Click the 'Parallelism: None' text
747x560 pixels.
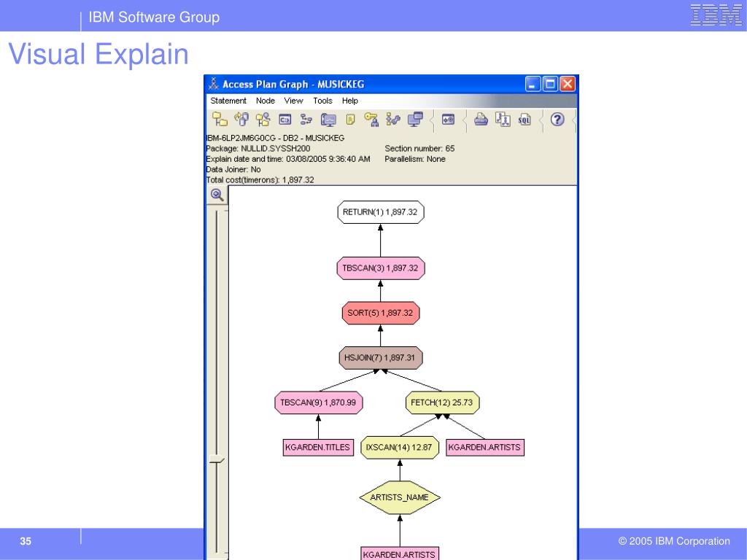coord(415,159)
